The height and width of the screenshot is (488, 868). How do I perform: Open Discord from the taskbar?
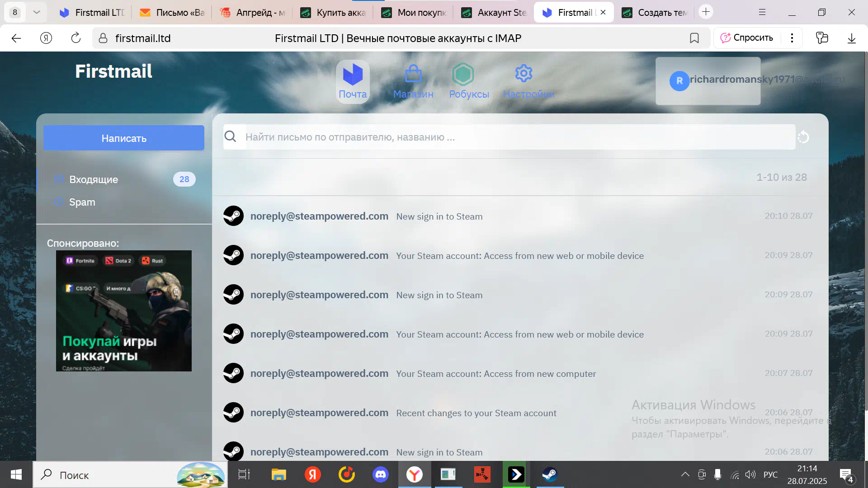[x=381, y=474]
